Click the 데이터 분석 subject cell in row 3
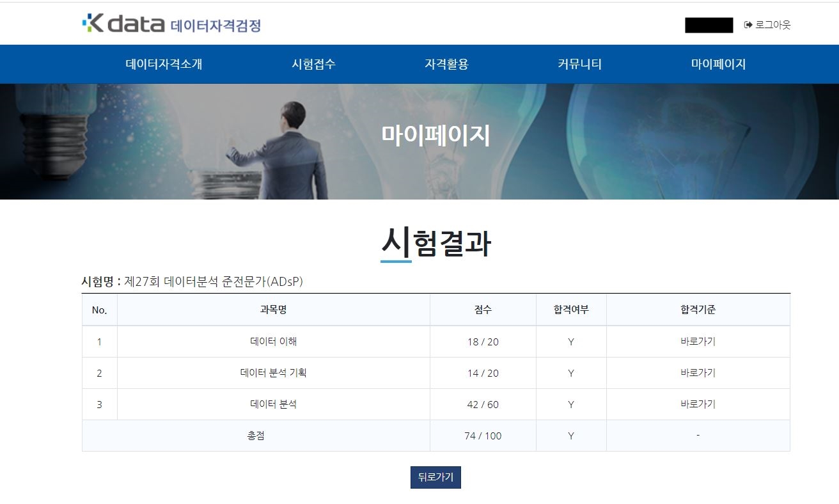Screen dimensions: 839x504 coord(274,404)
